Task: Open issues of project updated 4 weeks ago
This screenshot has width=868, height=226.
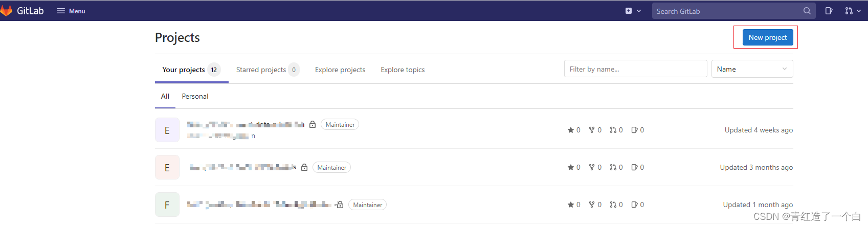Action: point(638,130)
